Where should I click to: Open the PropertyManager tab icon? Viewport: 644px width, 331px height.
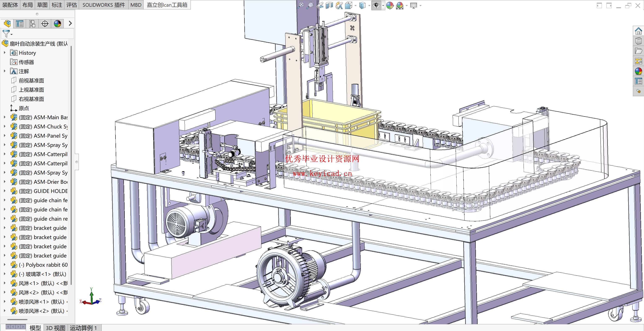point(19,23)
